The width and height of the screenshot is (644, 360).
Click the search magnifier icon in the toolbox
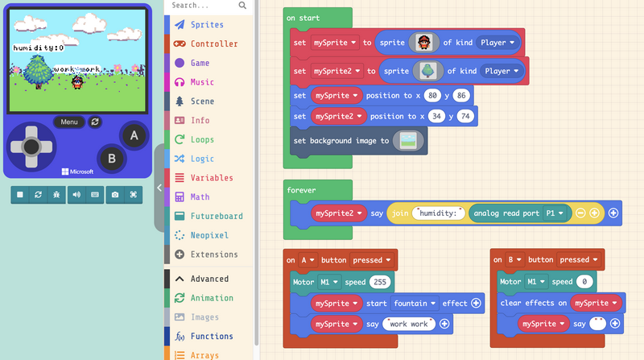(242, 6)
